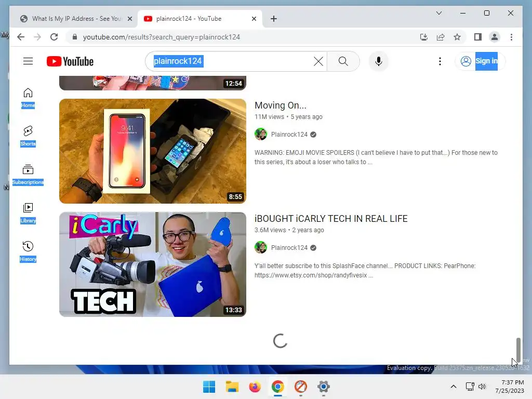The image size is (532, 399).
Task: Close the plainrock124 YouTube tab
Action: coord(254,19)
